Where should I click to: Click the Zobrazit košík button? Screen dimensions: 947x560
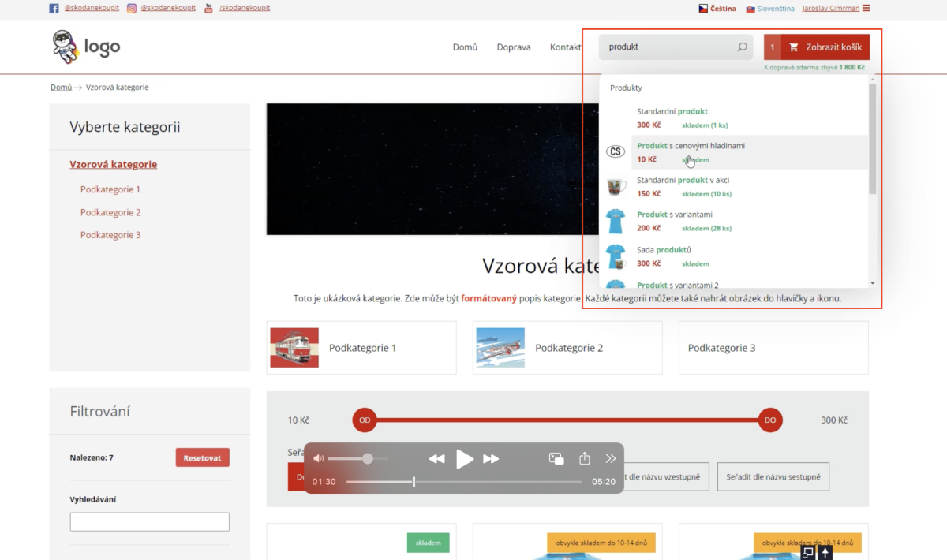click(x=825, y=47)
